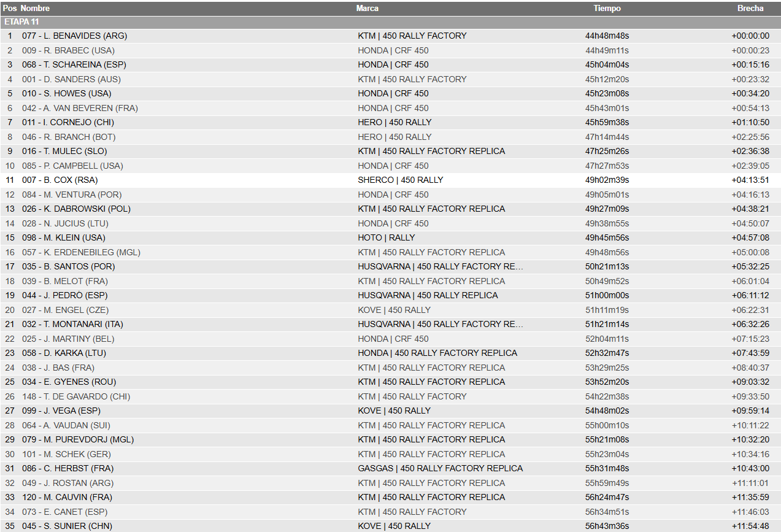
Task: Click 038 - J. BAS (FRA)
Action: coord(58,368)
